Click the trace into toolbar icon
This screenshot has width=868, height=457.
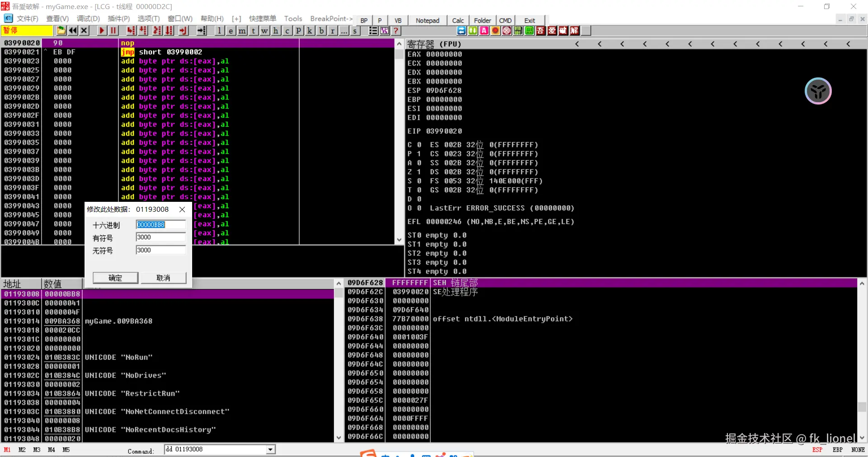(x=157, y=30)
